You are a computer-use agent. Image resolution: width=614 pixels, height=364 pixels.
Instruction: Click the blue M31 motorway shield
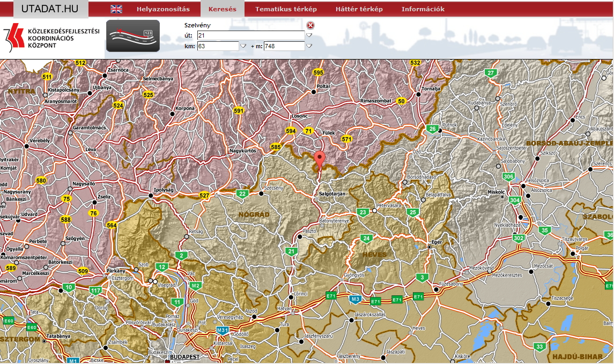pyautogui.click(x=223, y=330)
